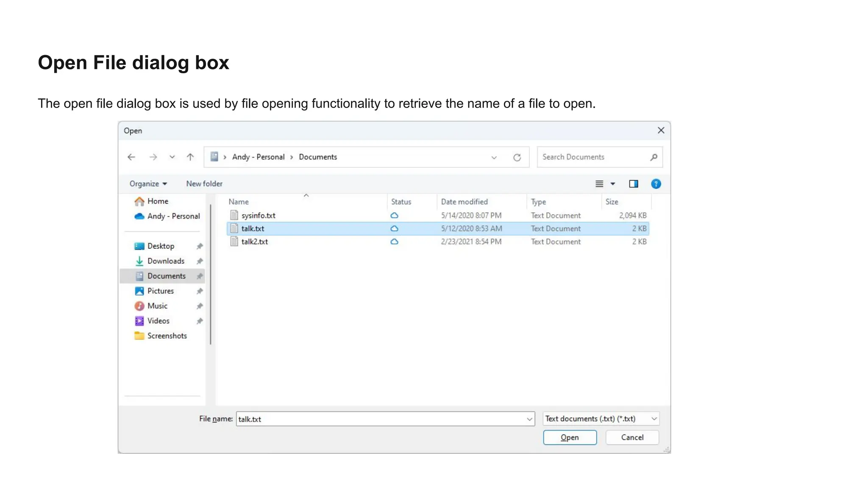
Task: Sort files by Date modified column
Action: [464, 202]
